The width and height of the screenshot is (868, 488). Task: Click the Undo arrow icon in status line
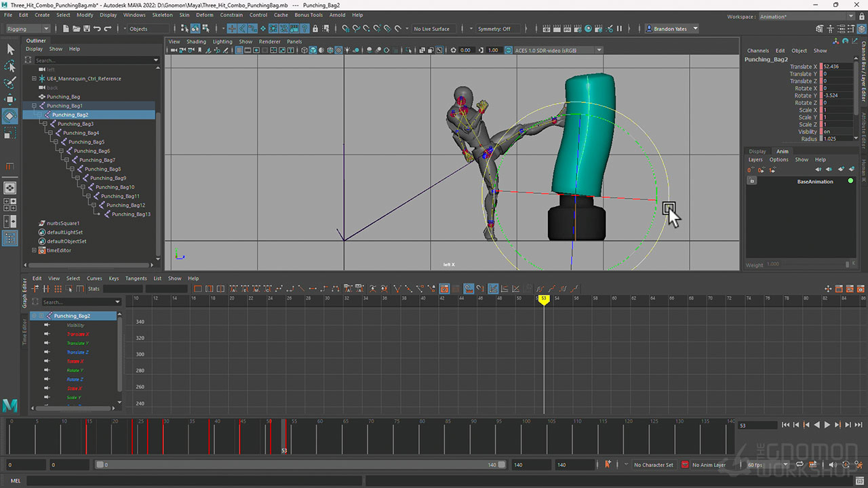[x=98, y=28]
